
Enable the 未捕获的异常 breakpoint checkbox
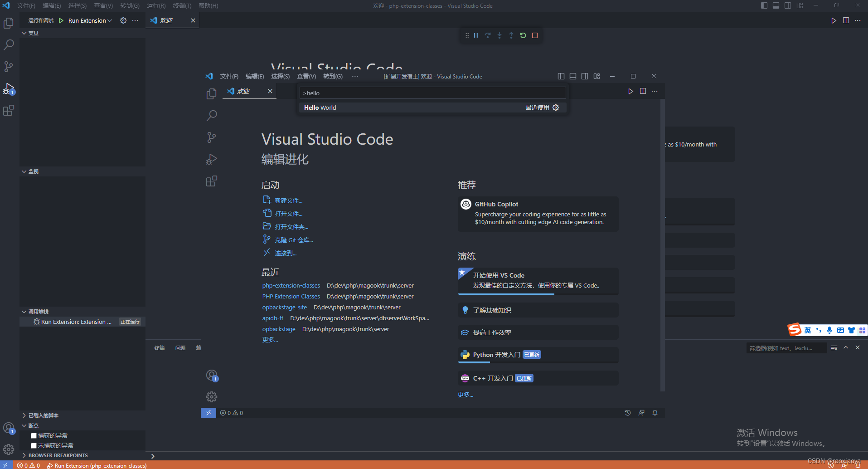click(34, 445)
